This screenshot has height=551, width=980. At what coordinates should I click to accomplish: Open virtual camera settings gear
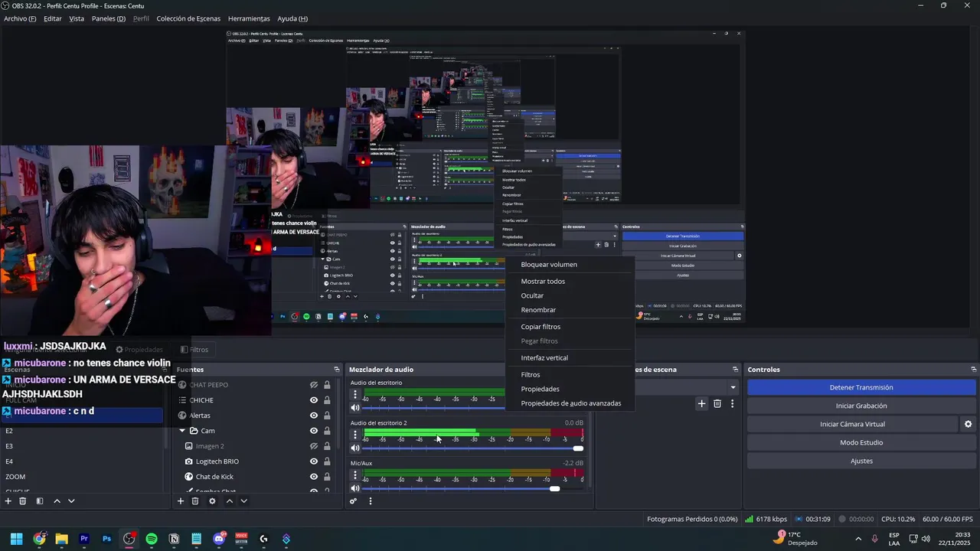[x=968, y=424]
